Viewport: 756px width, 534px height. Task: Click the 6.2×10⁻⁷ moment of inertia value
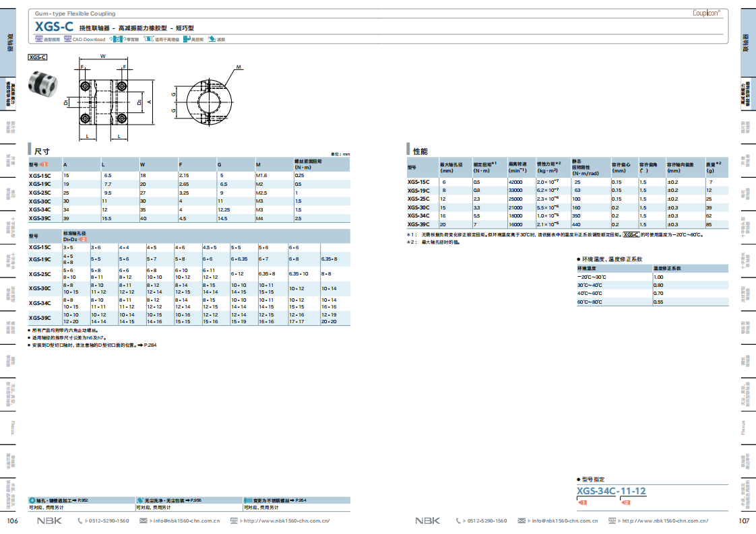point(548,191)
